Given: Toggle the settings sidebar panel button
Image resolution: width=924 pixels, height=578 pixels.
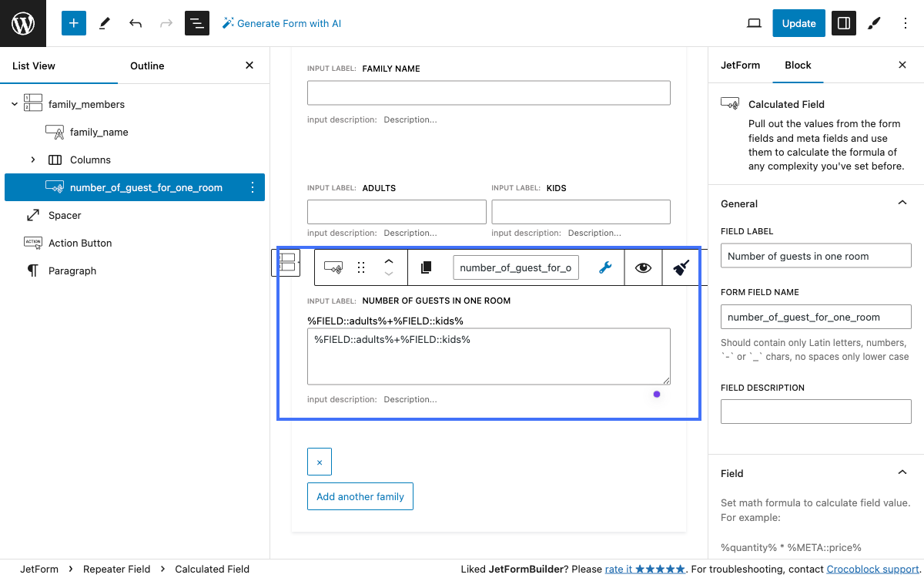Looking at the screenshot, I should (x=844, y=23).
